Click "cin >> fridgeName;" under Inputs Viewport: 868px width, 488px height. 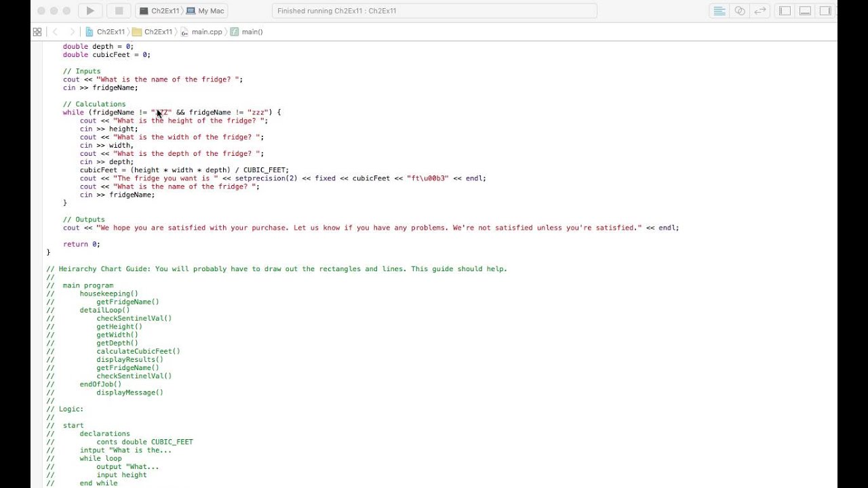(100, 87)
